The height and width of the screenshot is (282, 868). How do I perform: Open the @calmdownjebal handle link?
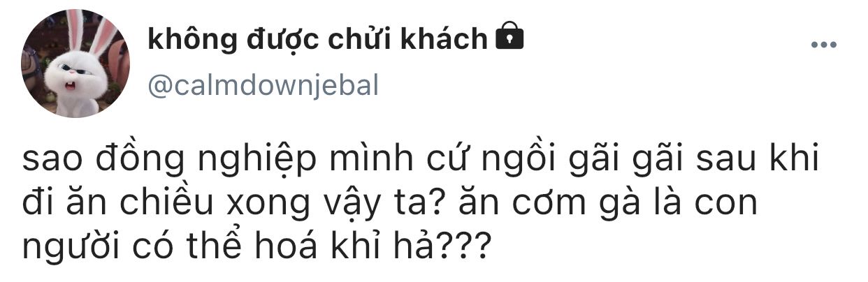(262, 86)
